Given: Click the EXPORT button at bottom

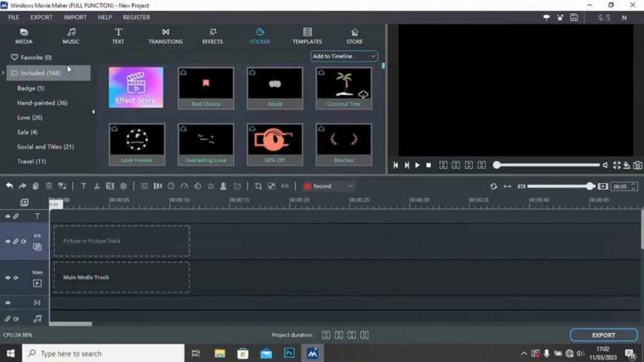Looking at the screenshot, I should [x=604, y=335].
